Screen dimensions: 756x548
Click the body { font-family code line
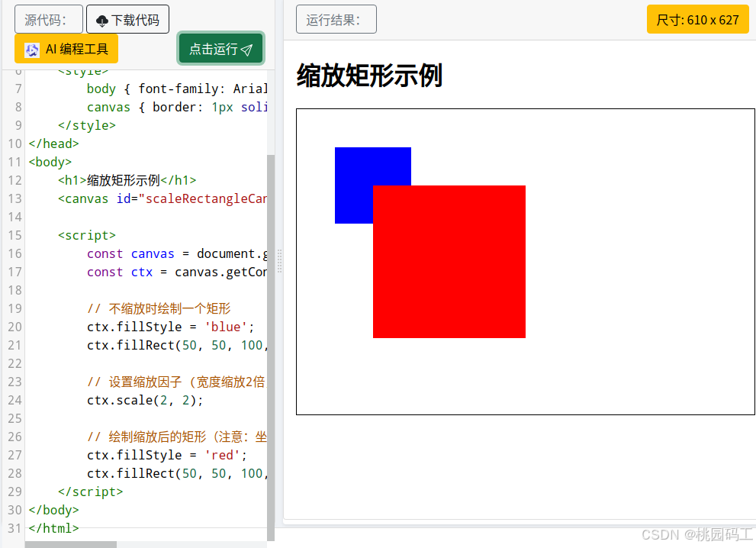point(176,89)
